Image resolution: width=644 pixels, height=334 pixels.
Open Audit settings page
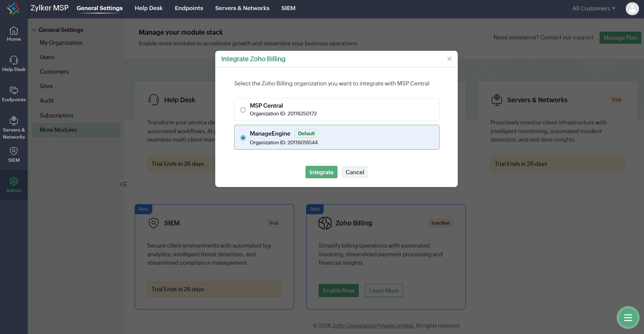point(47,101)
